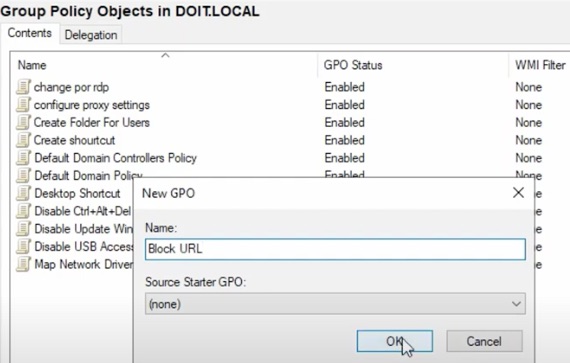
Task: Click the Disable Ctrl+Alt+Del policy icon
Action: (23, 211)
